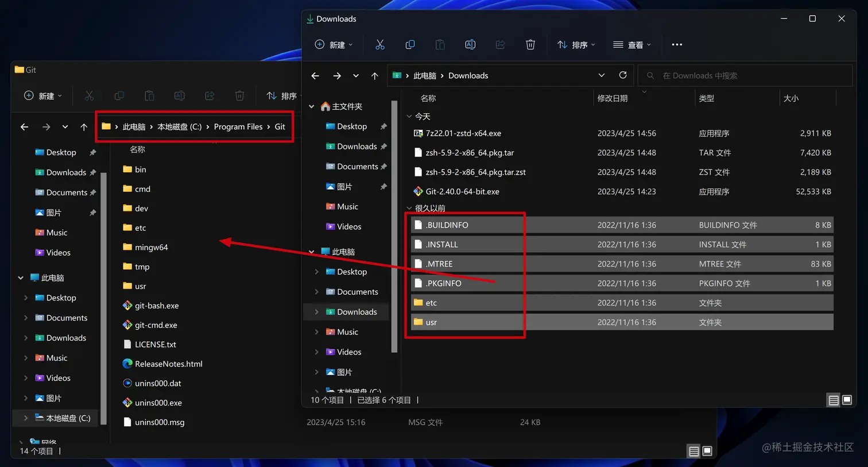Collapse 此电脑 in Git window nav pane
This screenshot has height=467, width=868.
(x=21, y=278)
